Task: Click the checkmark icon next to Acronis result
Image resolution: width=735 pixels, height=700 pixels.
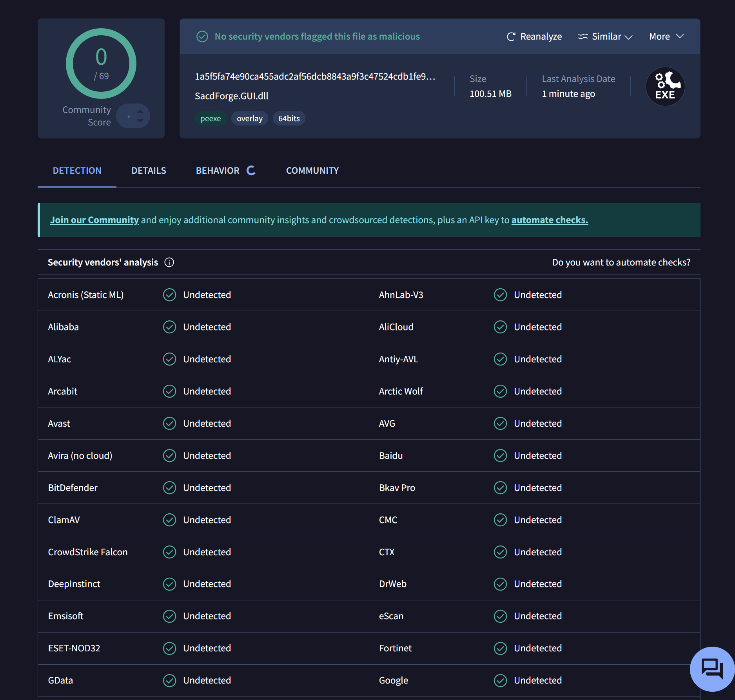Action: (x=169, y=295)
